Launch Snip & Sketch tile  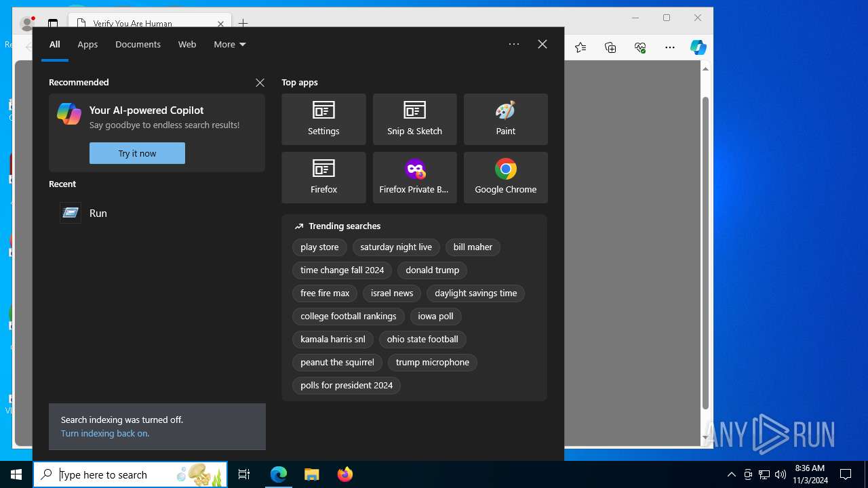[x=414, y=119]
